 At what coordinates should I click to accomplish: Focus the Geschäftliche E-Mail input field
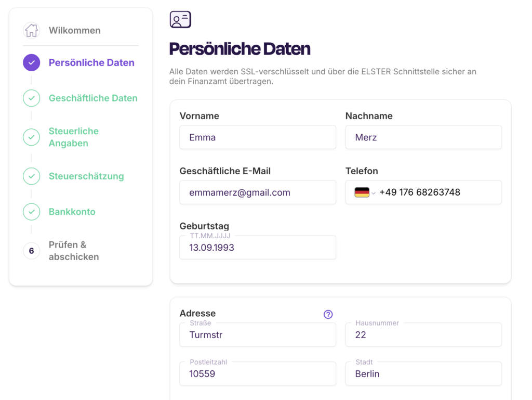click(x=258, y=192)
